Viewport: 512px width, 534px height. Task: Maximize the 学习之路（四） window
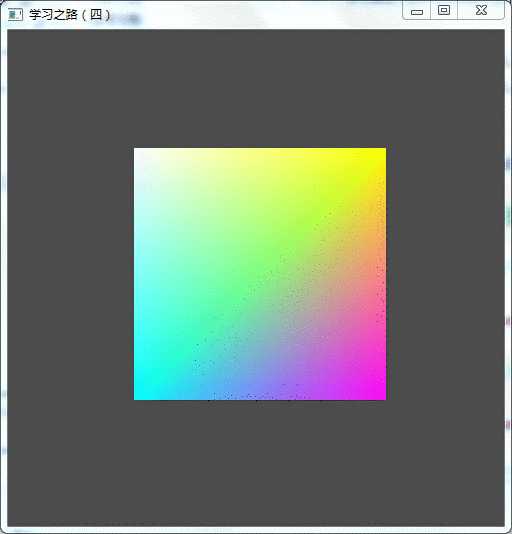(444, 11)
